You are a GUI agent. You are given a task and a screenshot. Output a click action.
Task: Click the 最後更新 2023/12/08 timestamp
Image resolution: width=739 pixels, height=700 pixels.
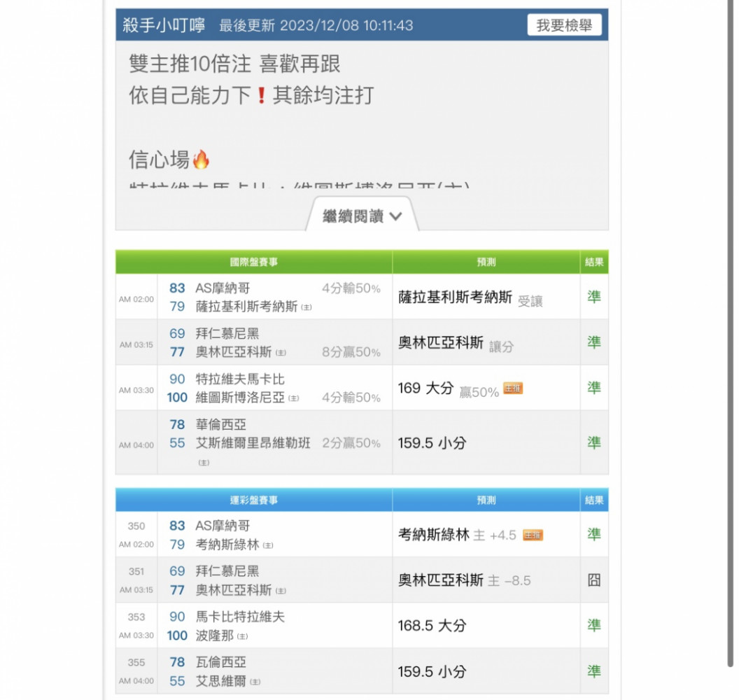[316, 25]
